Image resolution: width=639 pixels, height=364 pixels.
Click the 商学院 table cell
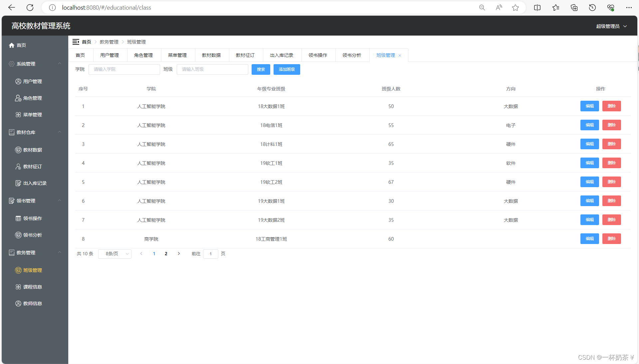[x=151, y=239]
